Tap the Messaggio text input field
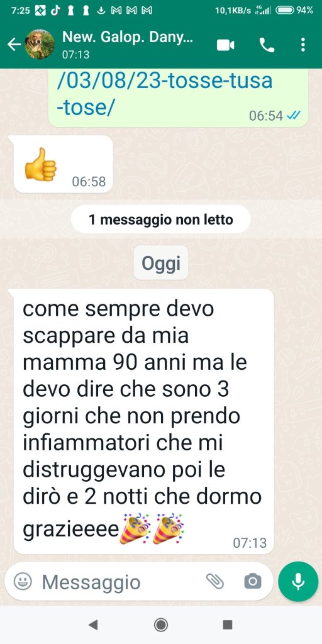 (x=119, y=582)
